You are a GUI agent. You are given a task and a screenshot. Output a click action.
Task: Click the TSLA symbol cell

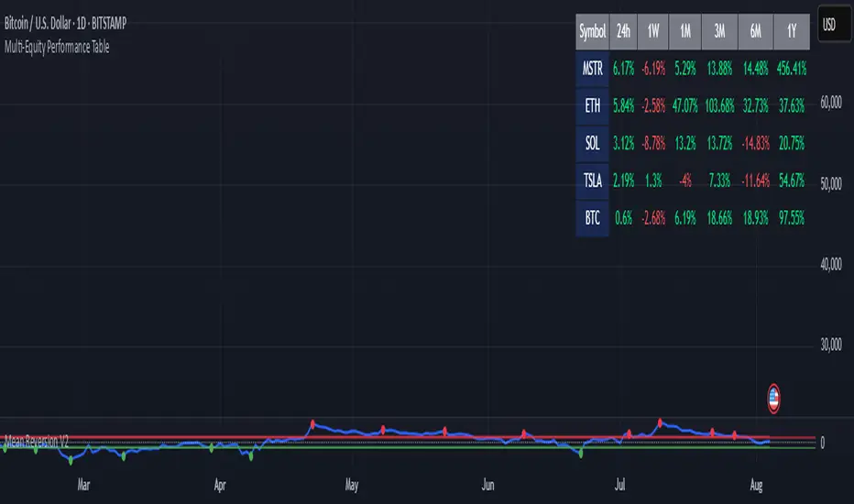[593, 181]
